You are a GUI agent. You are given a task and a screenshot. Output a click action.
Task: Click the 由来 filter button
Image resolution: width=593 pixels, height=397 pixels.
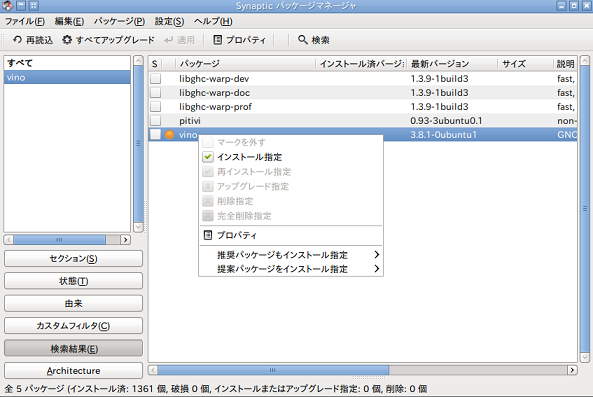(73, 303)
